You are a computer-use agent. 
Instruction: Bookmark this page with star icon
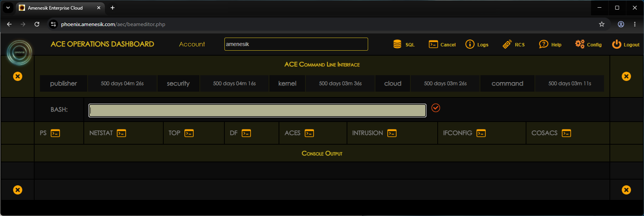coord(602,24)
